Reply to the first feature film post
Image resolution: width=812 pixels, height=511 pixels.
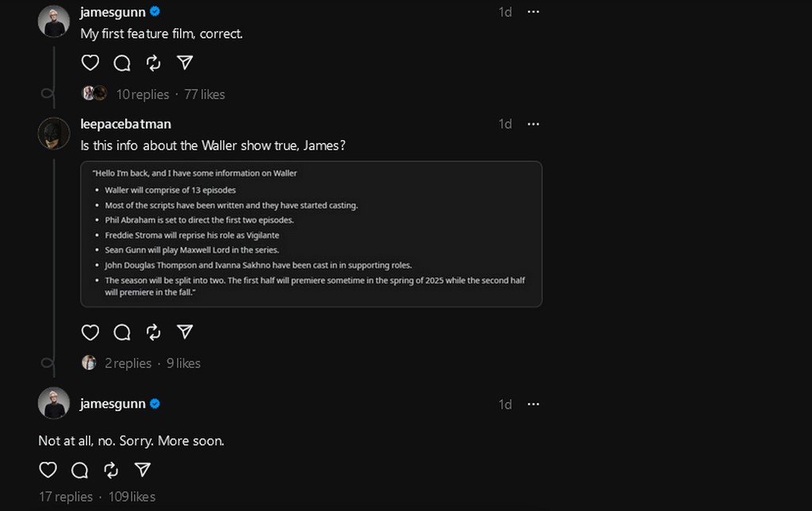pos(122,63)
